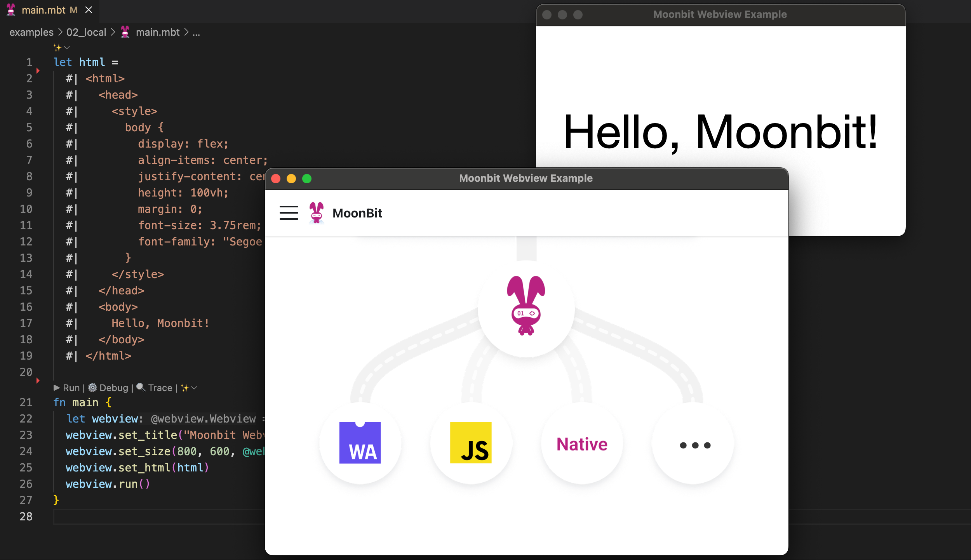Close the main.mbt editor tab
This screenshot has width=971, height=560.
coord(89,10)
